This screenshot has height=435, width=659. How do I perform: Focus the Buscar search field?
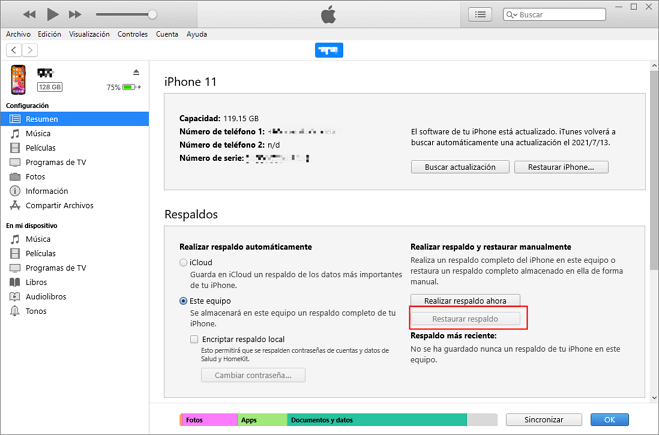click(x=554, y=14)
